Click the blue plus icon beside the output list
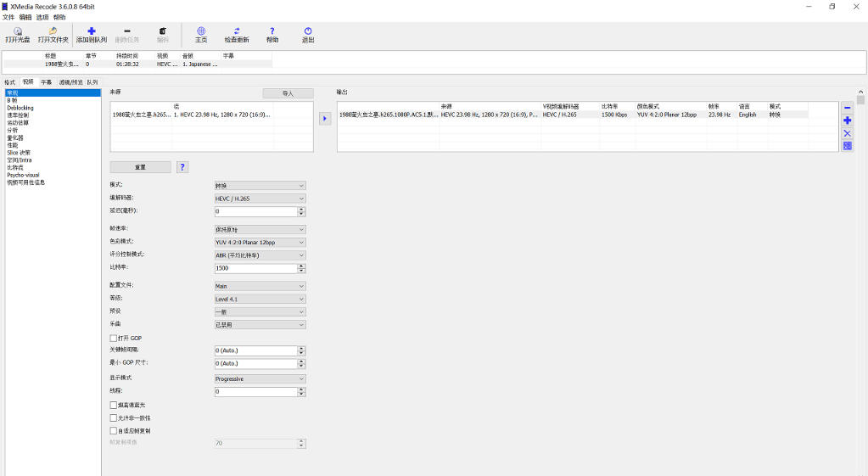The image size is (868, 476). click(x=847, y=120)
